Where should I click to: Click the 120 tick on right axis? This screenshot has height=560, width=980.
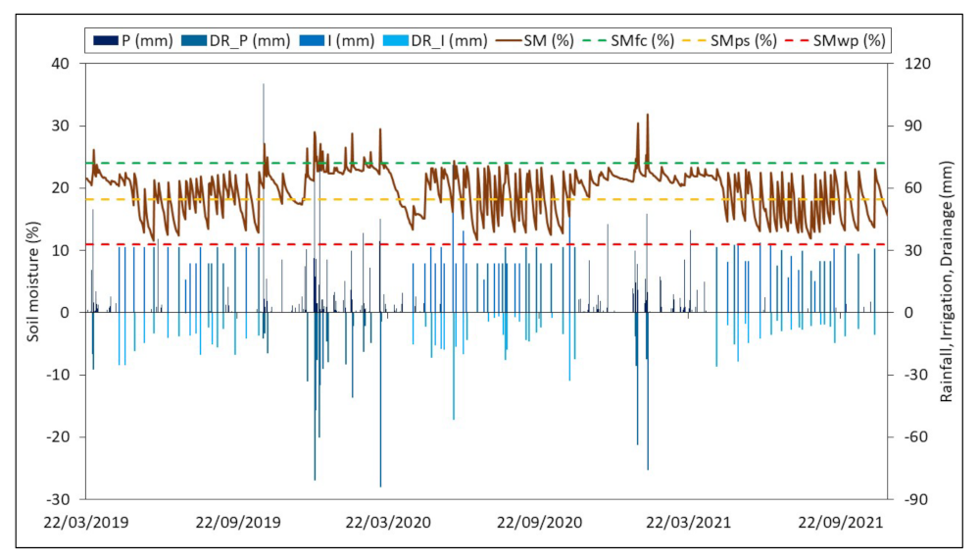coord(917,64)
